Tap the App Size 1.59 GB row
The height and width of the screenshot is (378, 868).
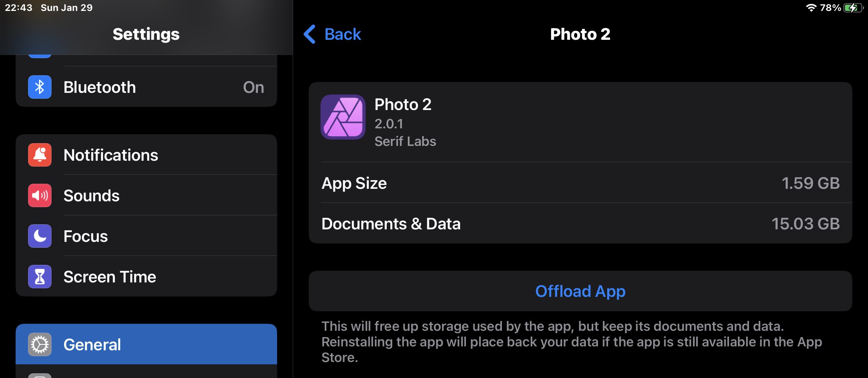[580, 183]
